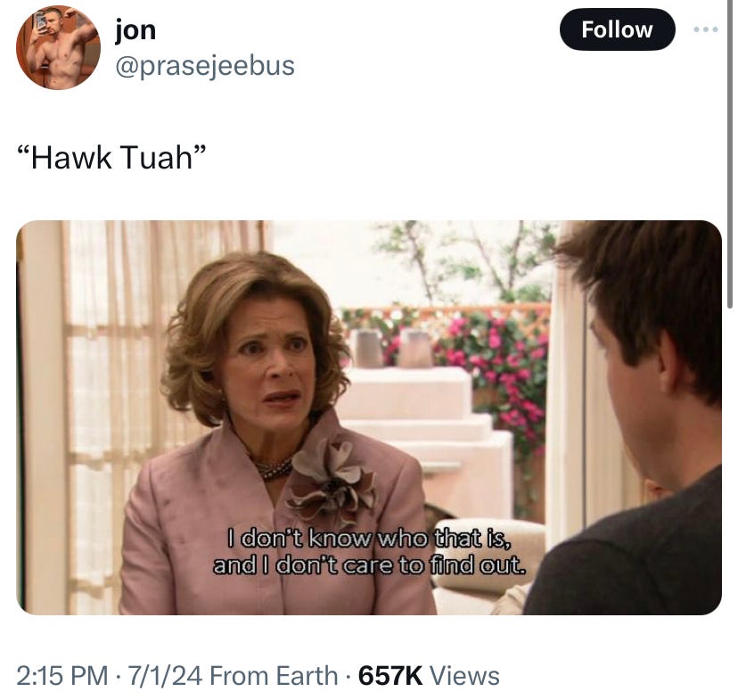Click the vertical scrollbar thumb
Screen dimensions: 738x700
coord(730,154)
